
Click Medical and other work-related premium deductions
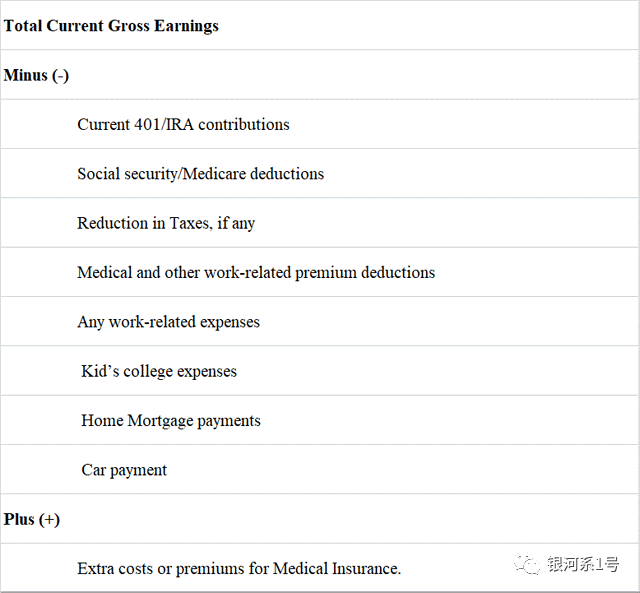[x=256, y=272]
